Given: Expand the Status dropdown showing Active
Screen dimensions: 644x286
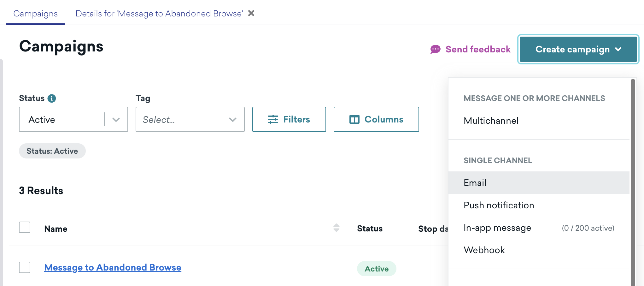Looking at the screenshot, I should tap(116, 120).
